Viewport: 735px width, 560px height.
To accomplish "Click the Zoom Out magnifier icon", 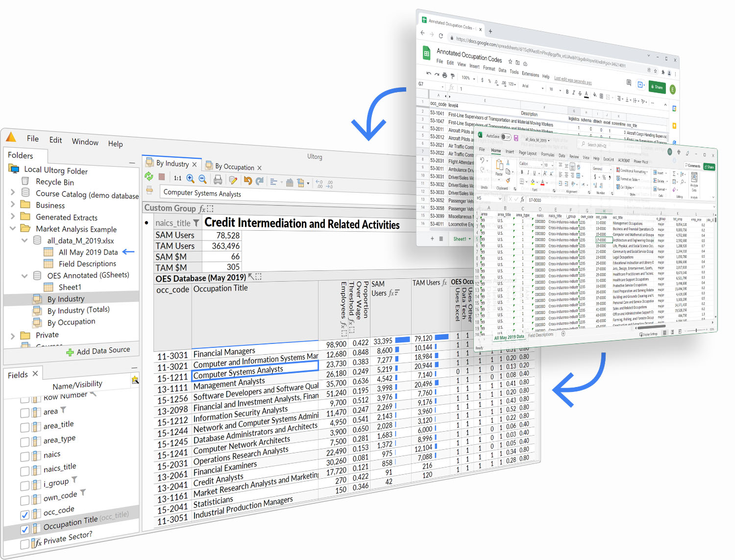I will pyautogui.click(x=203, y=178).
